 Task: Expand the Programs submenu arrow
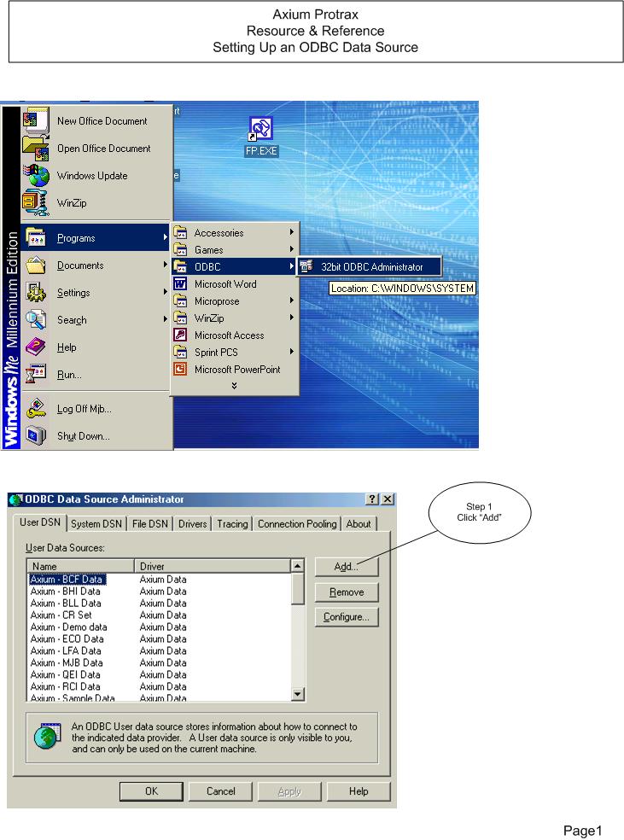pyautogui.click(x=166, y=237)
